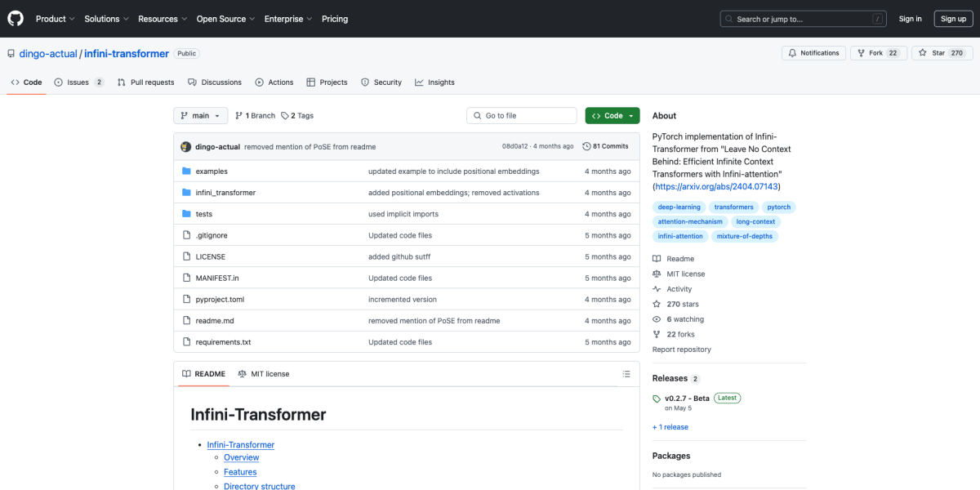View the 270 stars link
This screenshot has width=980, height=490.
pos(675,304)
